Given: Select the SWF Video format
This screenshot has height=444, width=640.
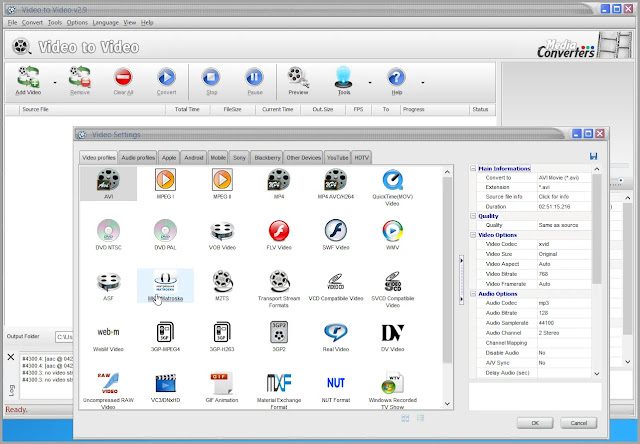Looking at the screenshot, I should tap(336, 235).
